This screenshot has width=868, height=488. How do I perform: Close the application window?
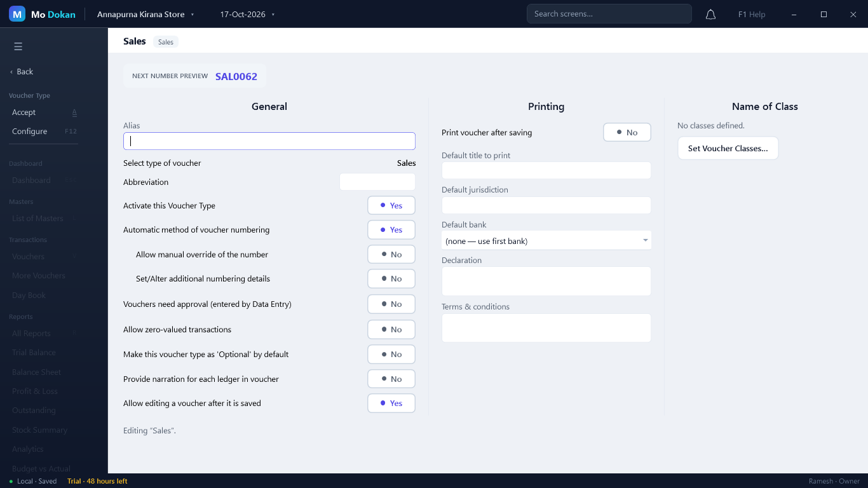[853, 14]
